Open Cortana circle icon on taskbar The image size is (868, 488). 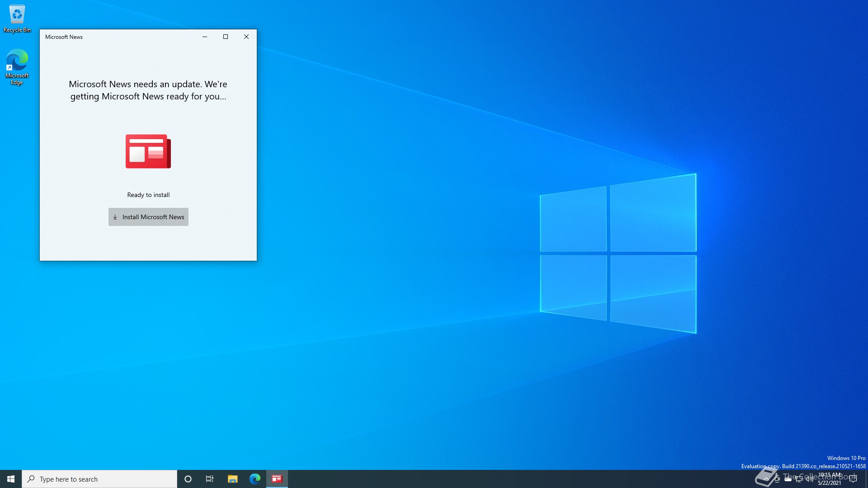188,479
